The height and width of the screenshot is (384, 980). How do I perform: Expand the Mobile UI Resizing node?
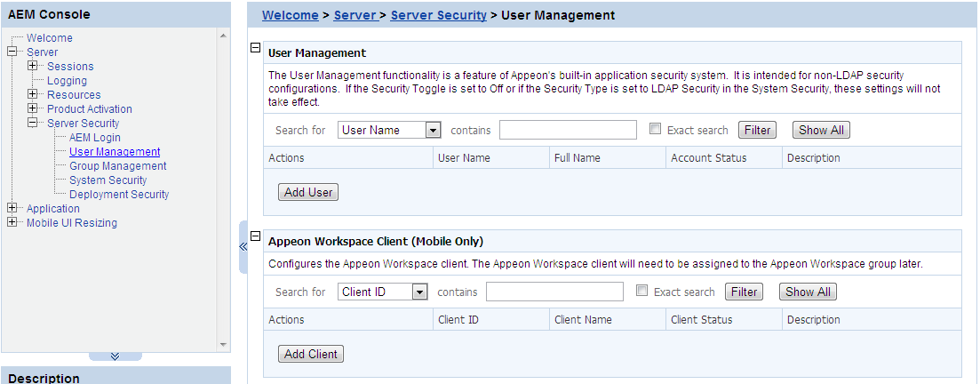coord(12,222)
